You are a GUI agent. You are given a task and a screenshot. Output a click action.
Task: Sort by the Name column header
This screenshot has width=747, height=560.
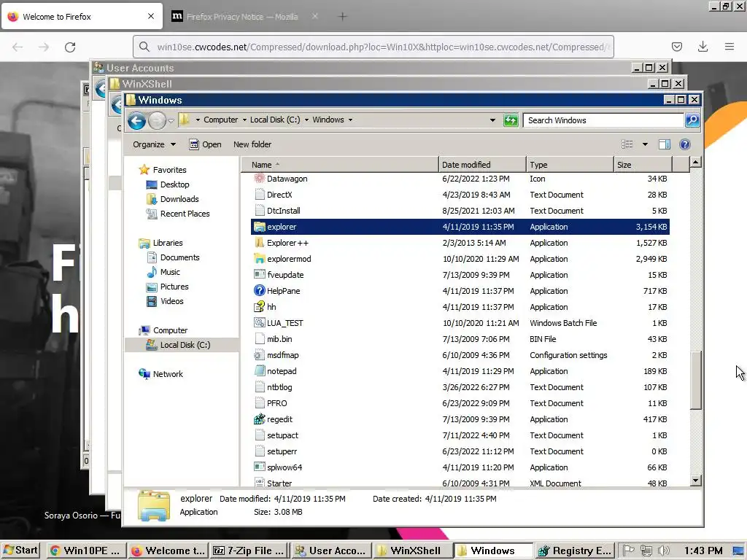(340, 164)
